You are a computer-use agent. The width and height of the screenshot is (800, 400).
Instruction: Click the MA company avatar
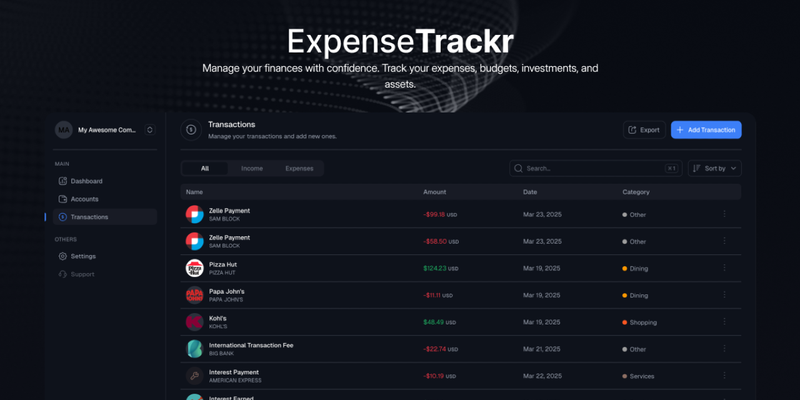[x=64, y=130]
